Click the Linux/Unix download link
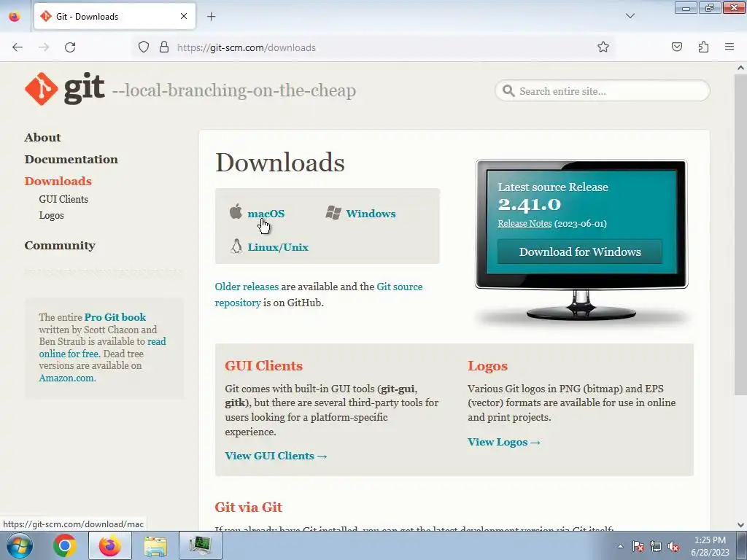Viewport: 747px width, 560px height. coord(278,247)
